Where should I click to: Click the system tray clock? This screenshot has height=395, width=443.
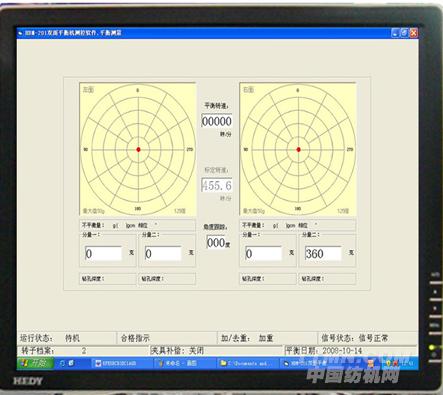click(407, 363)
